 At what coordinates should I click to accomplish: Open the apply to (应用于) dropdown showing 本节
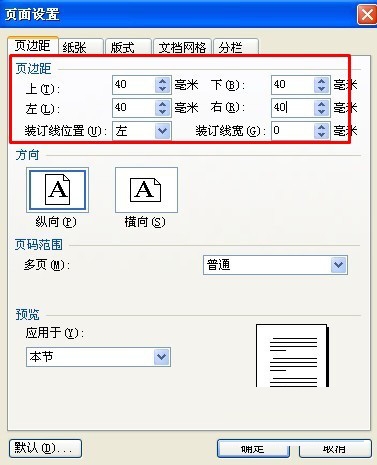pos(162,357)
